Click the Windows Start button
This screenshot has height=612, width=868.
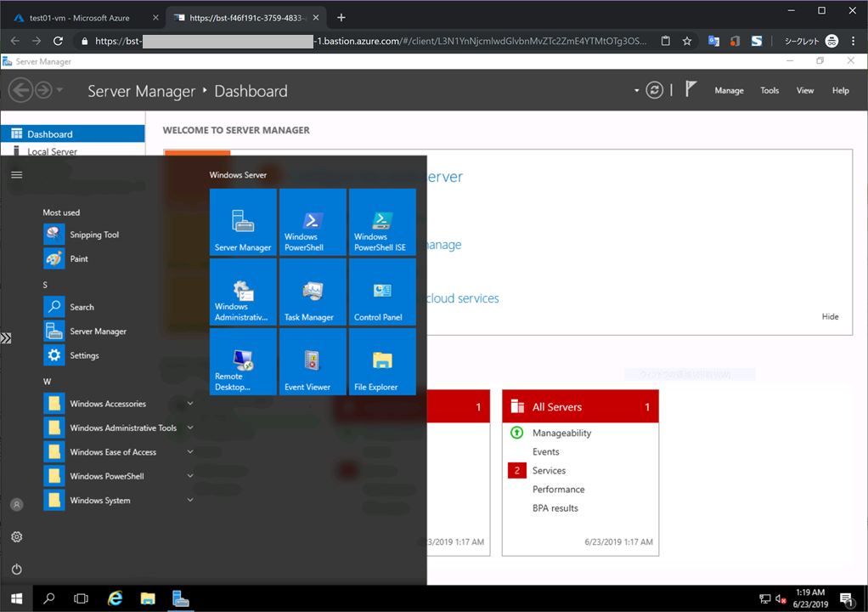point(17,598)
